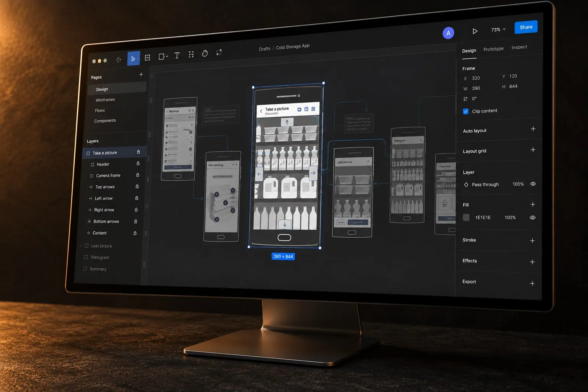Screen dimensions: 588x392
Task: Toggle the lock on the Header layer
Action: [x=138, y=163]
